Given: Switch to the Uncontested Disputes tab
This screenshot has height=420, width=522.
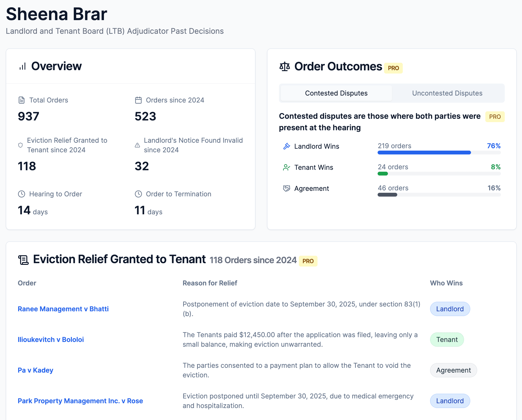Looking at the screenshot, I should click(447, 93).
